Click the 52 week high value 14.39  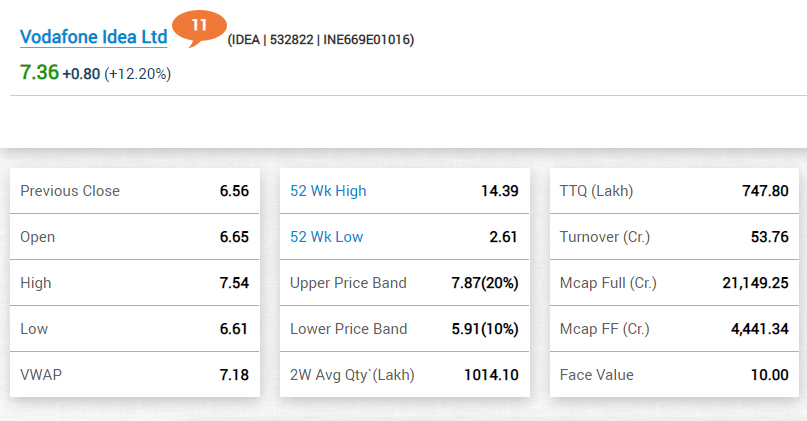[x=499, y=191]
